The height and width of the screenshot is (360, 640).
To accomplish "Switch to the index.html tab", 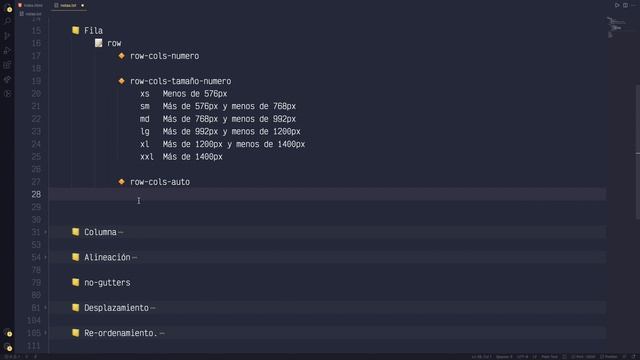I will (30, 5).
